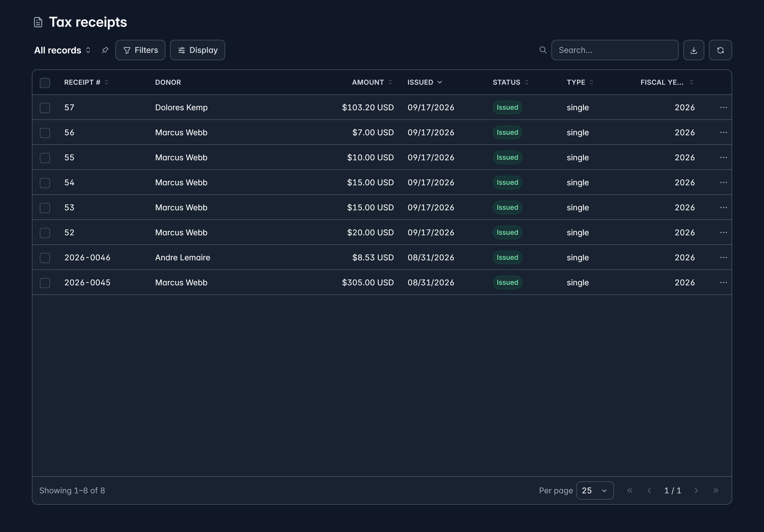Click the pin view icon
The height and width of the screenshot is (532, 764).
[105, 50]
